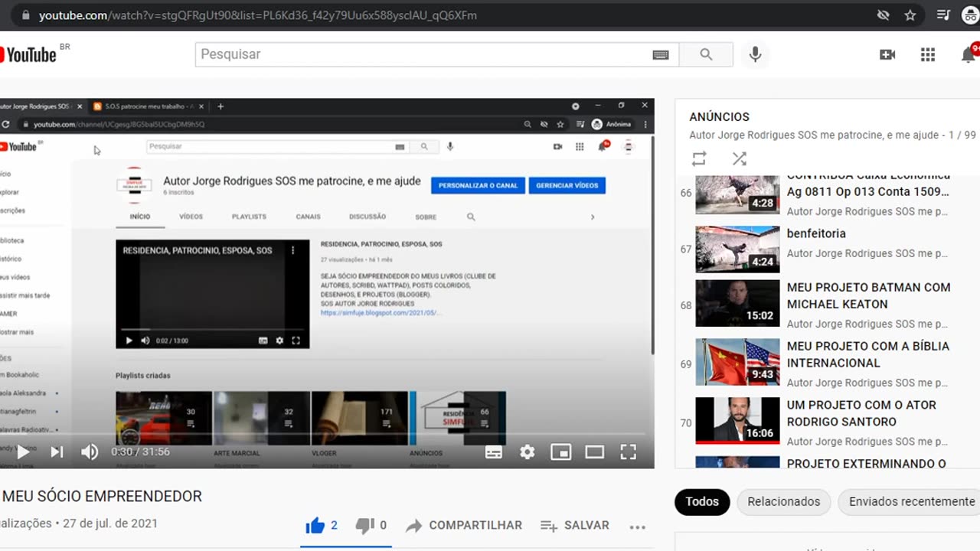Click SALVAR to save video
Image resolution: width=980 pixels, height=551 pixels.
(x=575, y=526)
